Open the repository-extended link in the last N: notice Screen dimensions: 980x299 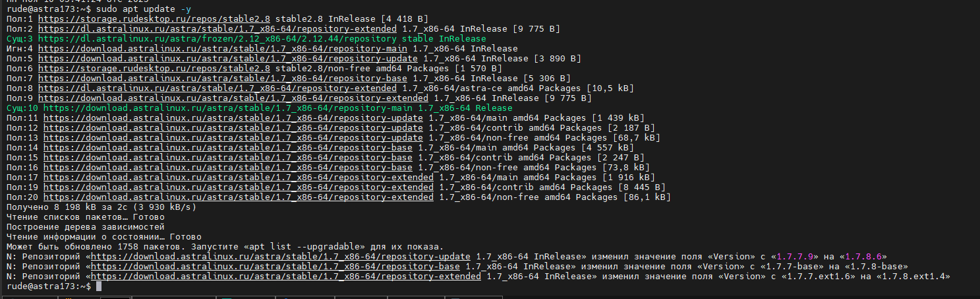285,277
